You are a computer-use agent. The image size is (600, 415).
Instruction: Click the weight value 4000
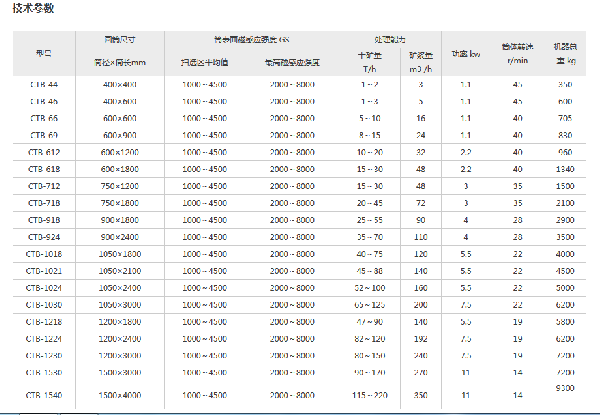(x=565, y=254)
